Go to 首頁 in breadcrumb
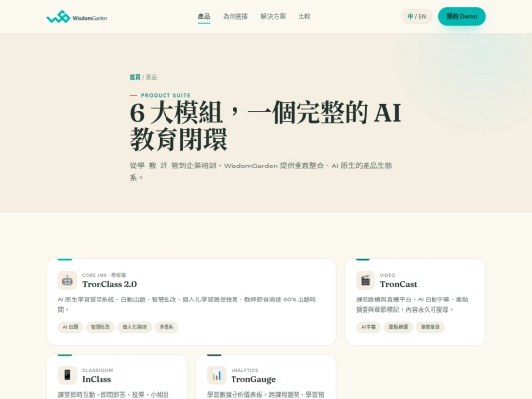The height and width of the screenshot is (399, 532). tap(135, 77)
